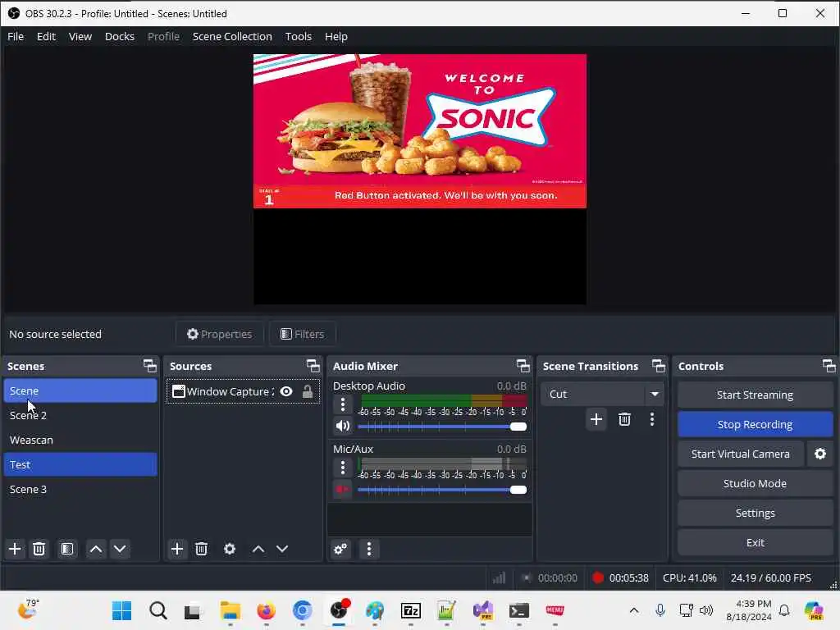
Task: Add a scene transition with plus icon
Action: tap(596, 419)
